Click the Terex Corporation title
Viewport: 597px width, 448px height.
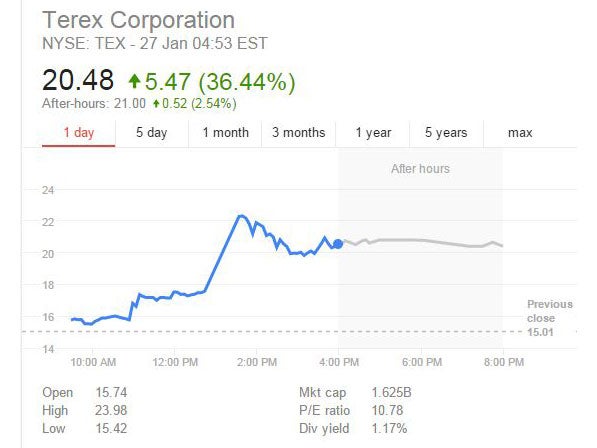point(139,20)
